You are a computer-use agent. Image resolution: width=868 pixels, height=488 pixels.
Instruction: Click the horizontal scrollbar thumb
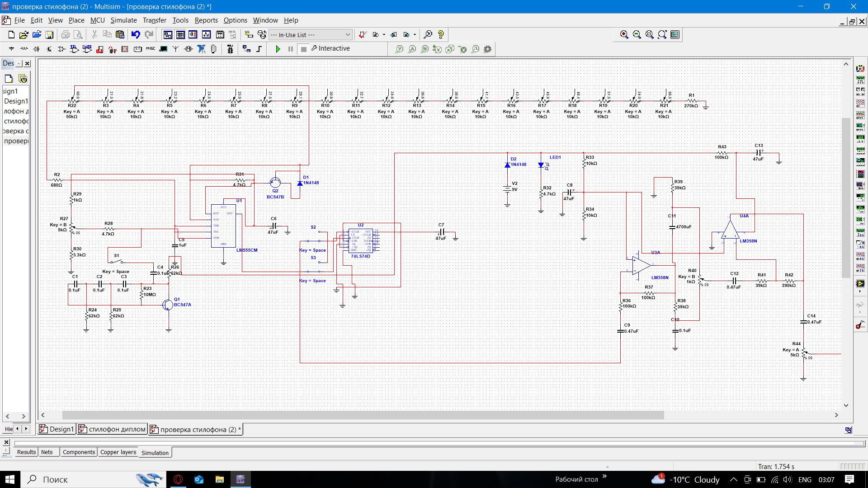(363, 415)
